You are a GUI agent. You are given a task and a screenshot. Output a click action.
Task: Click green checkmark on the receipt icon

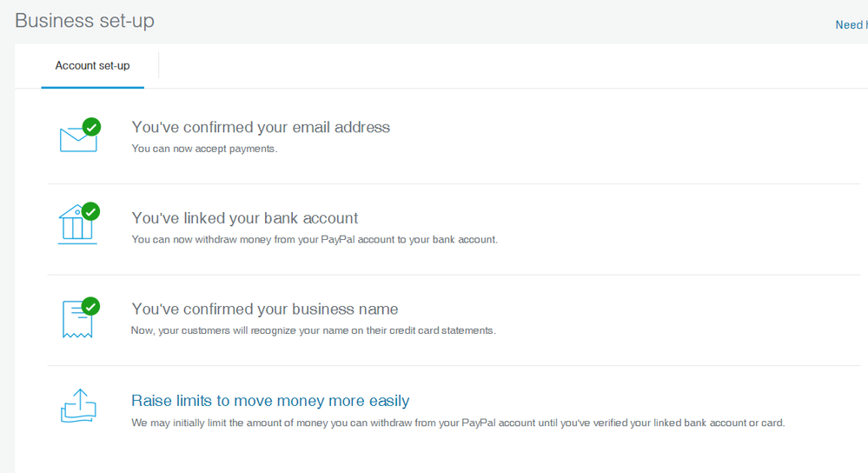tap(90, 306)
